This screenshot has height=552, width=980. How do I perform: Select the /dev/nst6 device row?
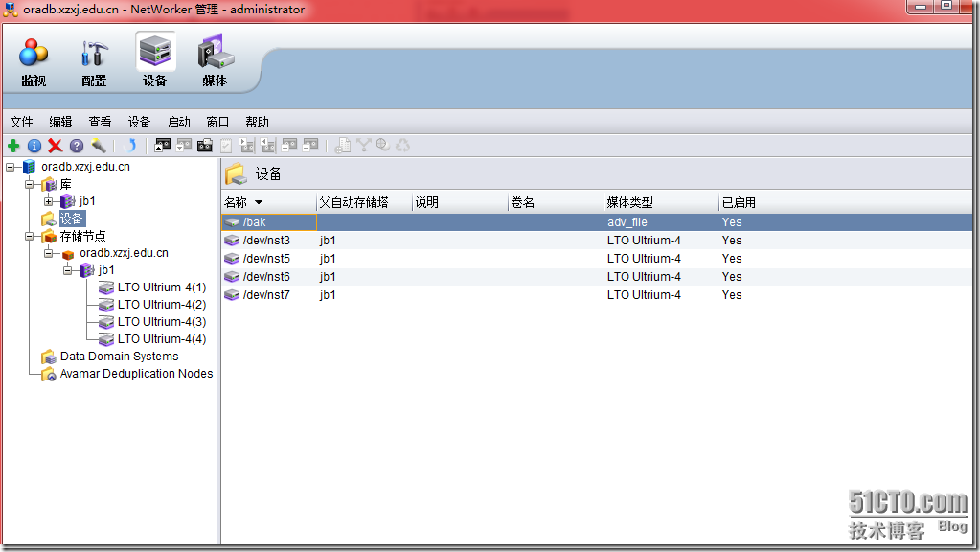pyautogui.click(x=597, y=276)
